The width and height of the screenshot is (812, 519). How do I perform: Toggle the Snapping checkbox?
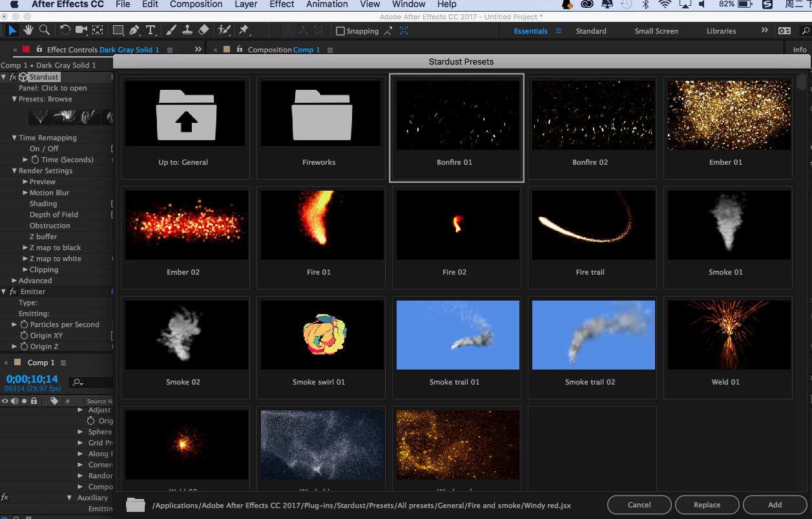click(x=340, y=30)
